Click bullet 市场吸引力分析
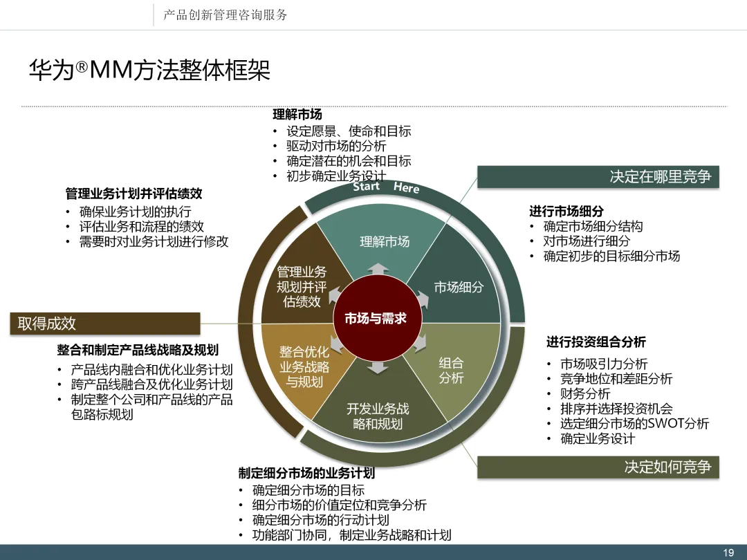Viewport: 747px width, 560px height. [604, 364]
